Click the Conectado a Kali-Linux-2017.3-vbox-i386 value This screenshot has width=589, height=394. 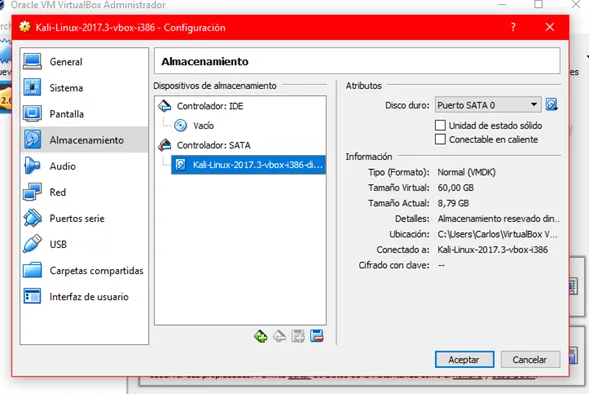tap(492, 250)
